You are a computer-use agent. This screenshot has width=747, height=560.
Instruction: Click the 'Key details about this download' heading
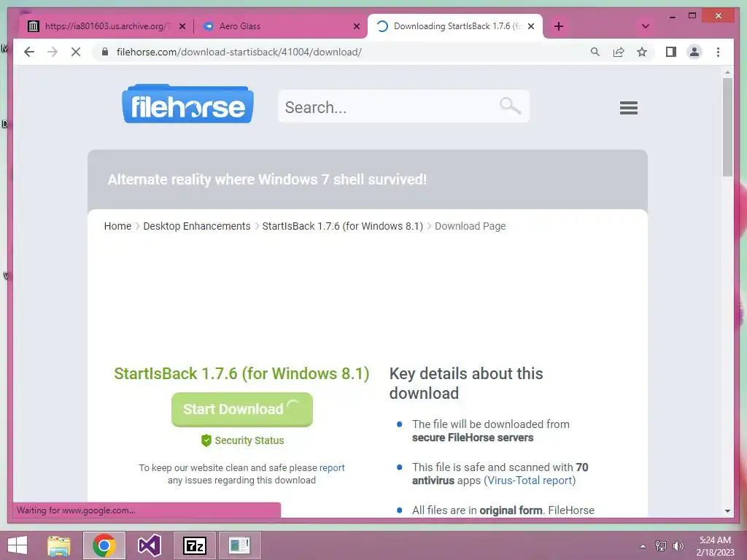point(466,384)
